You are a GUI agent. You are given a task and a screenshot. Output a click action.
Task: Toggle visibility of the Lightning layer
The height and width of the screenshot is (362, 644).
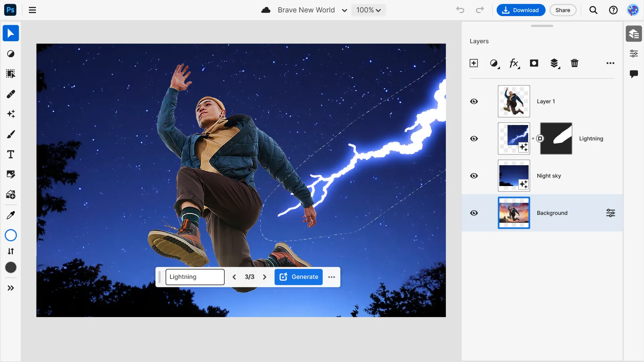tap(474, 138)
